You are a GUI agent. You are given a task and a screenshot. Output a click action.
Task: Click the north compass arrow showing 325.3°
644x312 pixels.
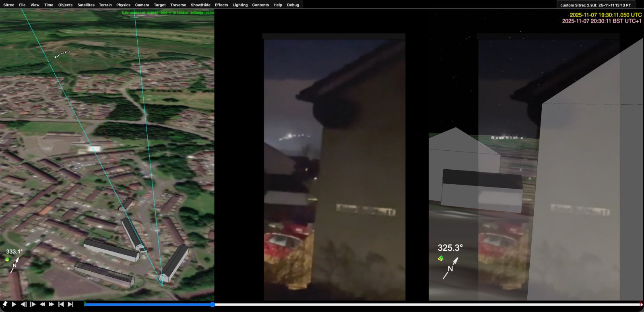coord(450,267)
